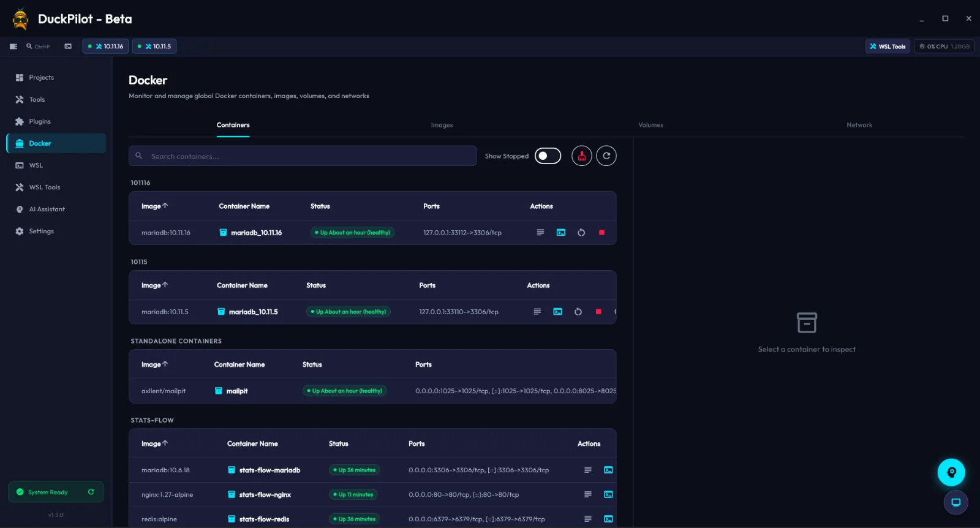Click the red cleanup button beside Show Stopped
980x528 pixels.
582,156
